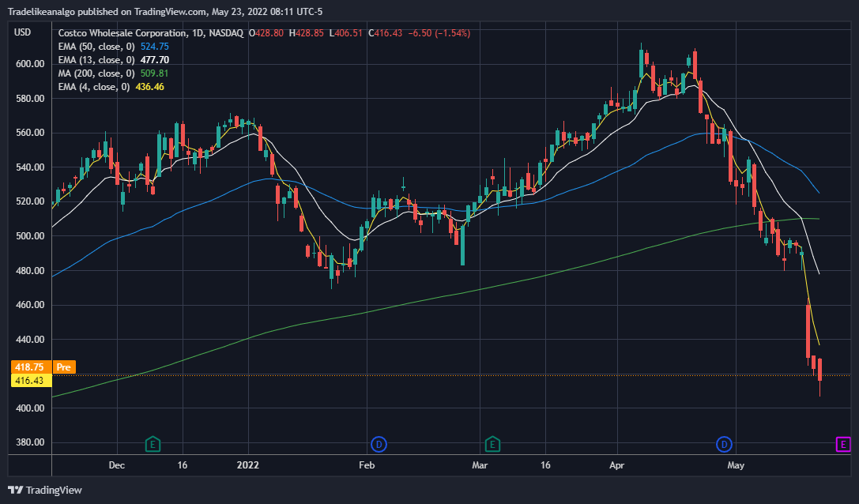Click the white EMA 13 value 477.70
859x504 pixels.
154,60
